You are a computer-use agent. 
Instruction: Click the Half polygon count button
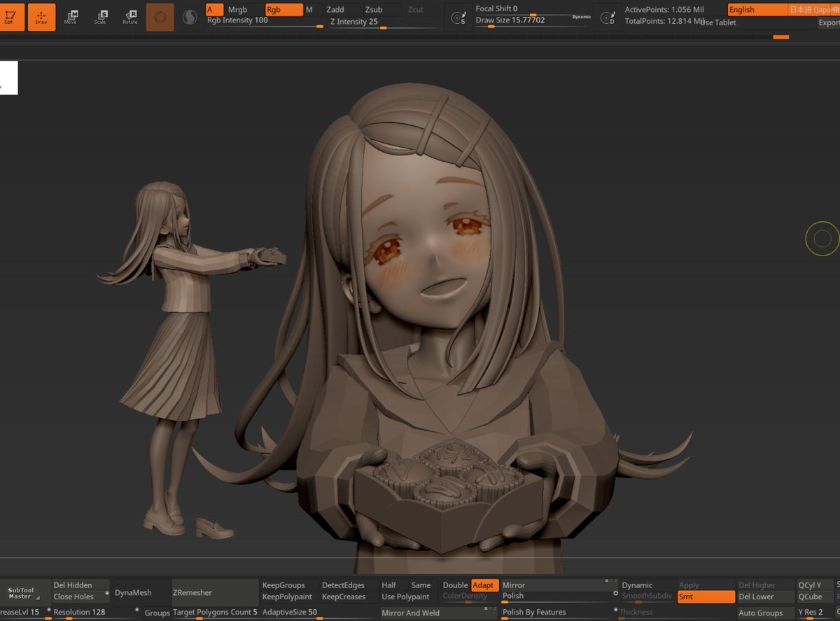point(394,585)
